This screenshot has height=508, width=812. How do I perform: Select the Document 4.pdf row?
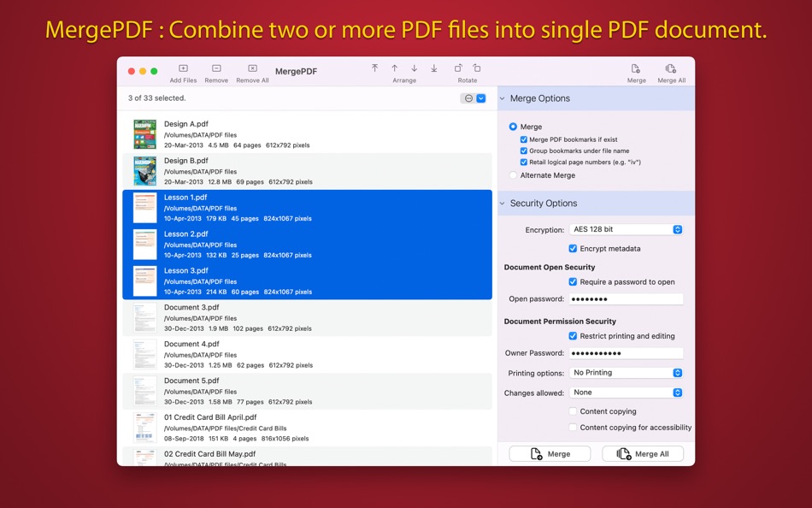click(307, 355)
